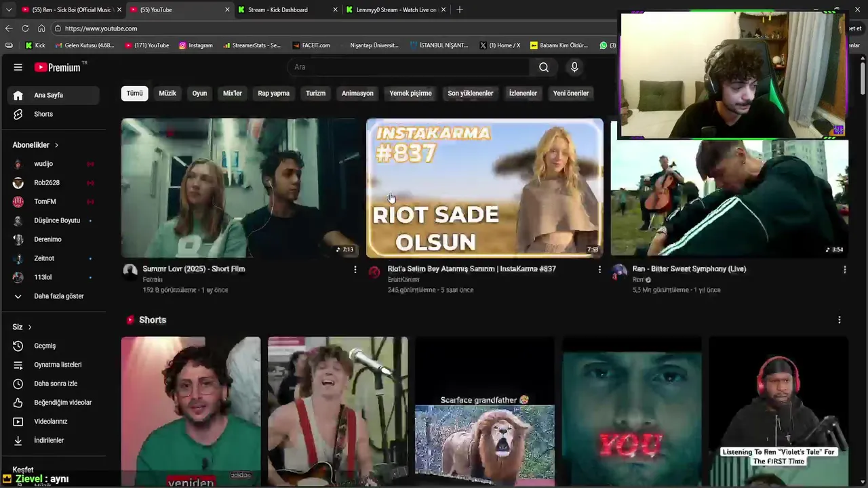Open options menu for InstaKarma #837 video
This screenshot has height=488, width=868.
(x=599, y=270)
